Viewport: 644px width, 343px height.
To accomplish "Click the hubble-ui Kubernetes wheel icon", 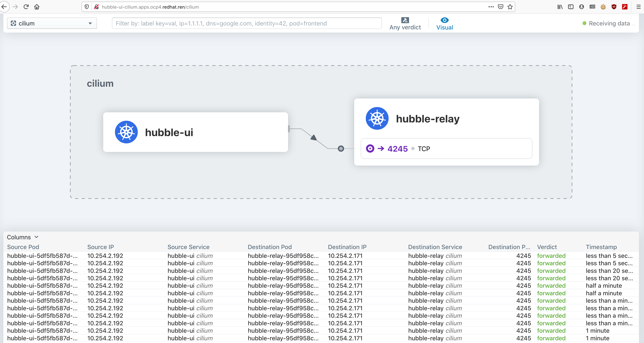I will tap(126, 132).
